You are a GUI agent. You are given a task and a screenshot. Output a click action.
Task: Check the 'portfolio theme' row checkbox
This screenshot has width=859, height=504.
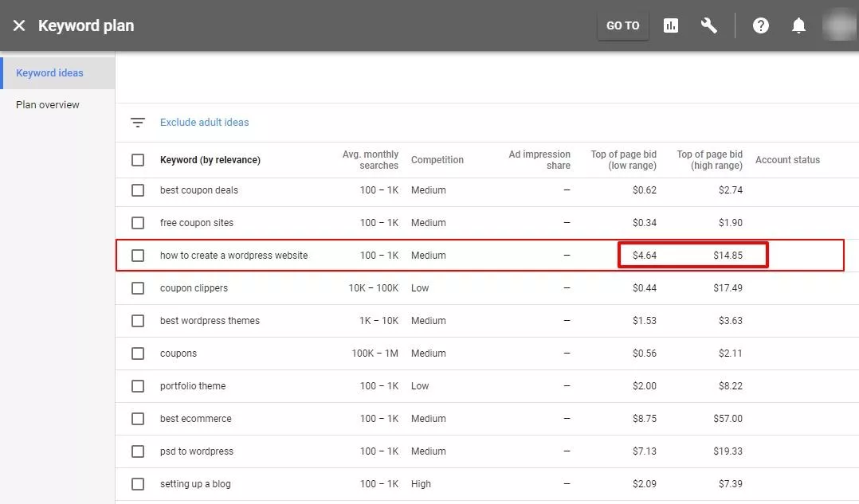coord(138,386)
